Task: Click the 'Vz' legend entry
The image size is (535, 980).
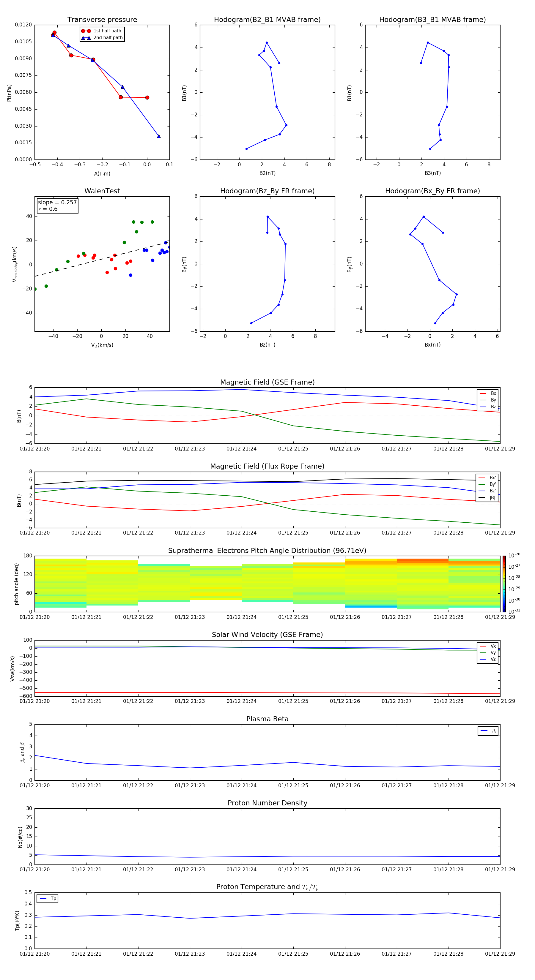Action: tap(488, 659)
